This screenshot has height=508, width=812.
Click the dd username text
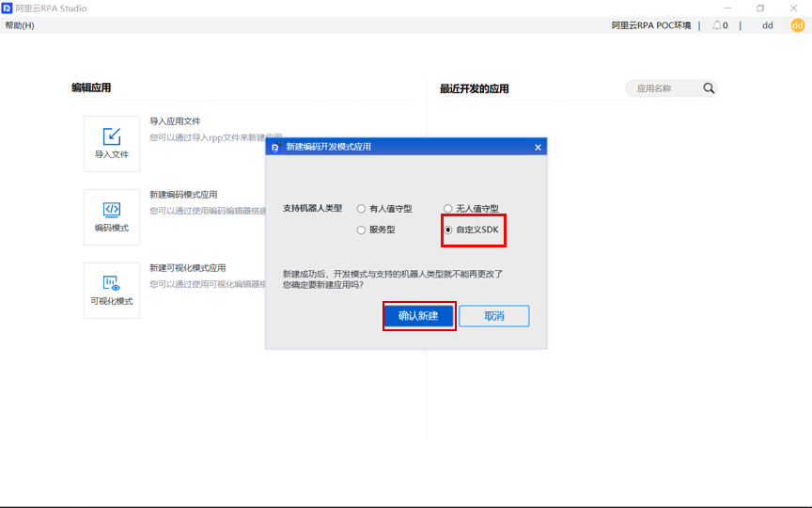[768, 24]
